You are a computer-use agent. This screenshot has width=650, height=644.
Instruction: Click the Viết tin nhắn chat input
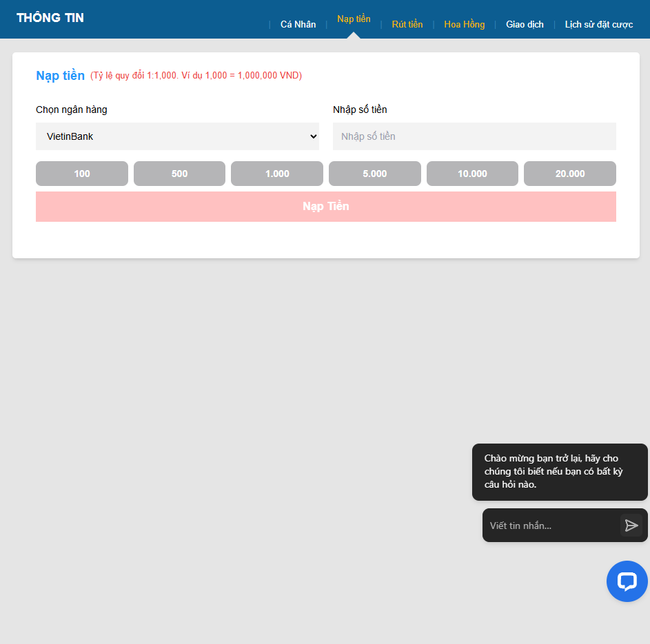550,526
